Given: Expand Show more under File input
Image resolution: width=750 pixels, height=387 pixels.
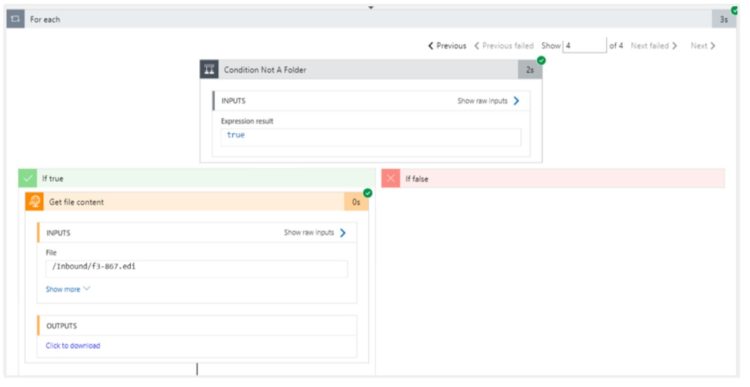Looking at the screenshot, I should click(x=68, y=289).
